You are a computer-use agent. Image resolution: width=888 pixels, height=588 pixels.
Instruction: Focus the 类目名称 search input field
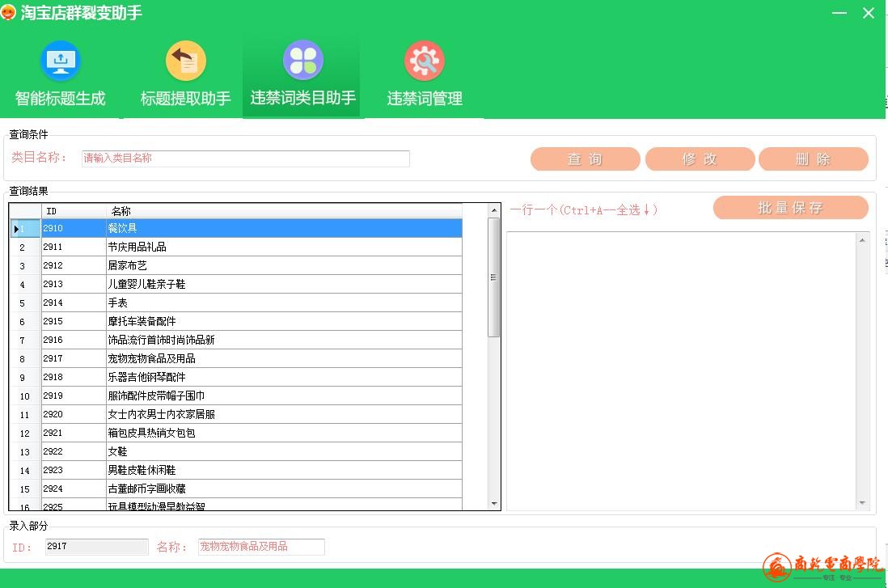point(245,159)
